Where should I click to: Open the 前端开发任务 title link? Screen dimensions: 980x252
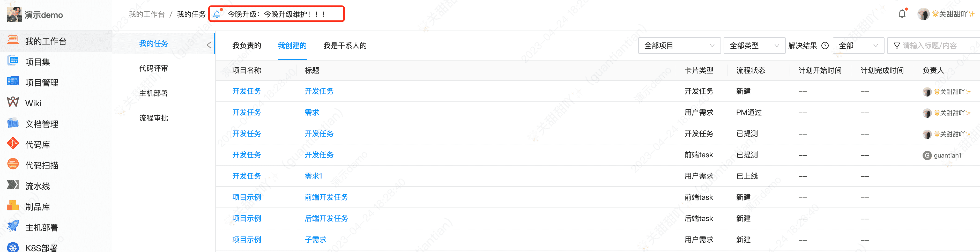click(326, 197)
